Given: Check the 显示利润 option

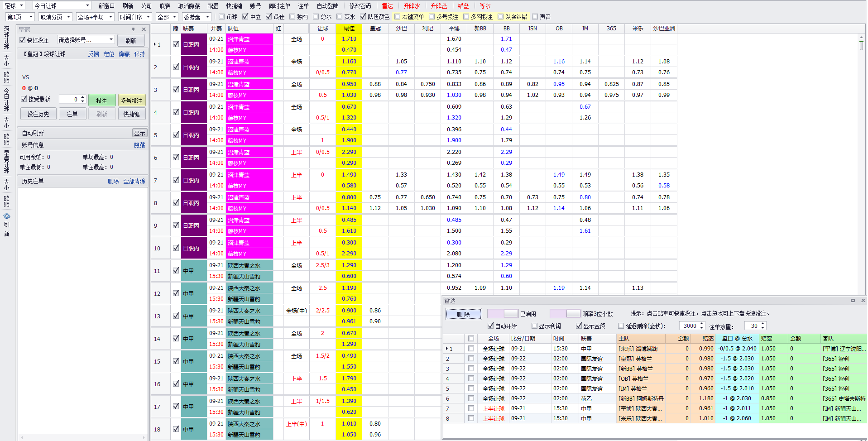Looking at the screenshot, I should point(534,326).
